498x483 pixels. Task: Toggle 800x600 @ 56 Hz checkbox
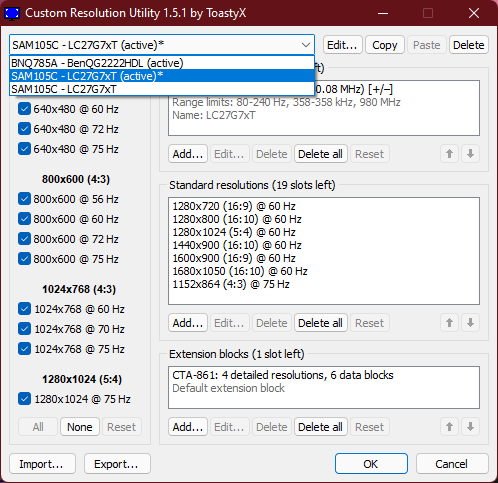pos(24,199)
